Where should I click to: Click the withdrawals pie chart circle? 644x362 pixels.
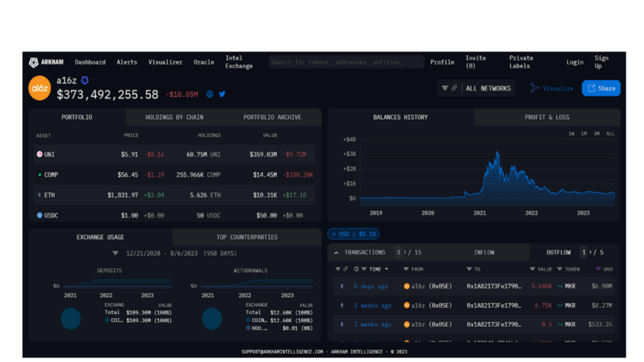tap(212, 319)
